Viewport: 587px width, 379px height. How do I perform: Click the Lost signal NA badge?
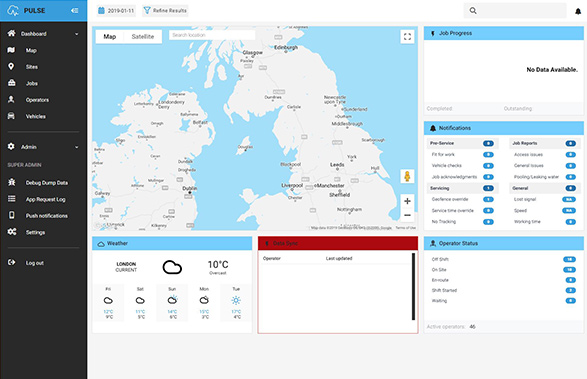point(569,200)
